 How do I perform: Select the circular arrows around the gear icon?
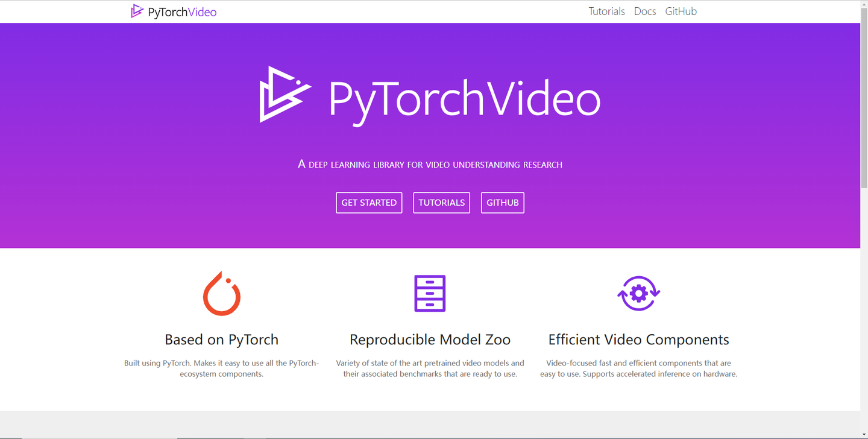[x=639, y=293]
